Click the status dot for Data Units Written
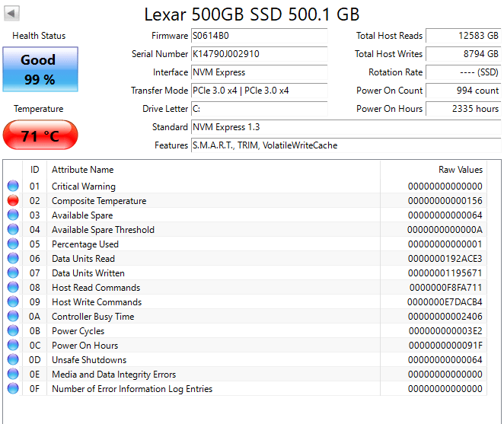The height and width of the screenshot is (424, 504). point(13,273)
